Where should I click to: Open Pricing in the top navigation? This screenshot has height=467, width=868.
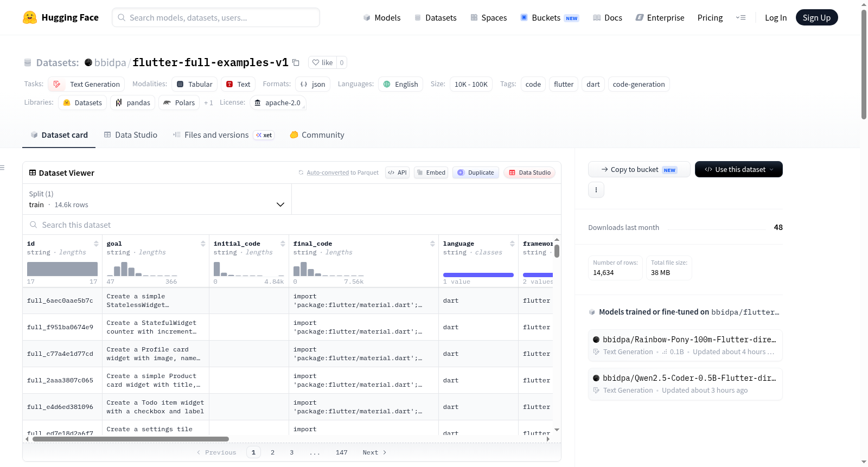[x=710, y=17]
